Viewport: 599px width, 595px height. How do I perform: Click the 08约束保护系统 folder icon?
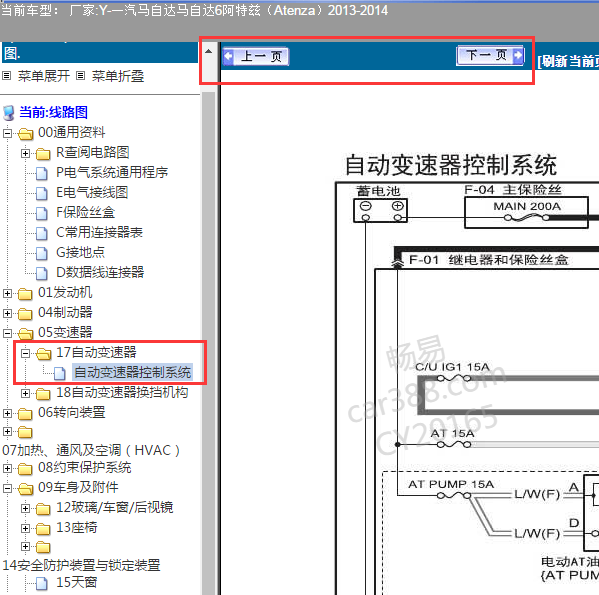pyautogui.click(x=25, y=469)
